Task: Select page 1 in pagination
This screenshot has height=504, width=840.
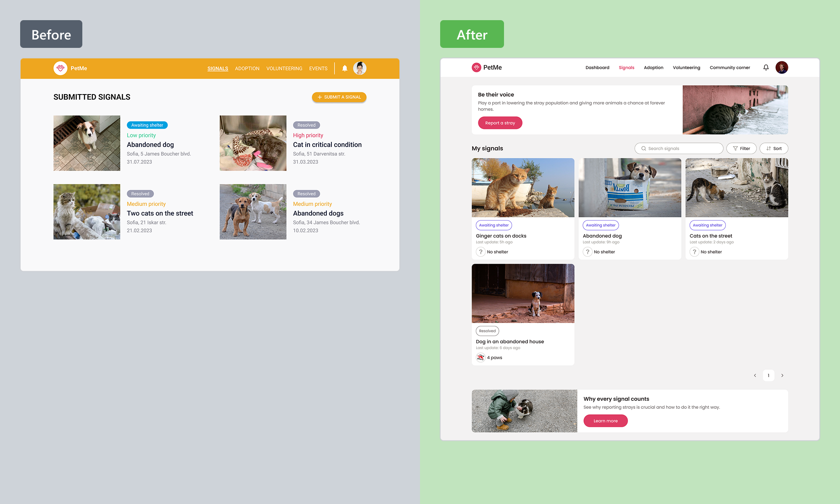Action: tap(768, 375)
